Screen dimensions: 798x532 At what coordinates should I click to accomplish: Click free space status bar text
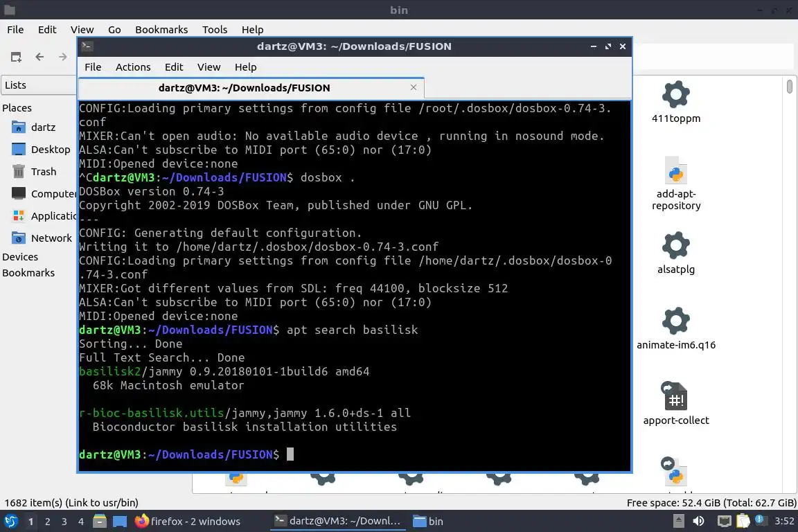point(711,502)
